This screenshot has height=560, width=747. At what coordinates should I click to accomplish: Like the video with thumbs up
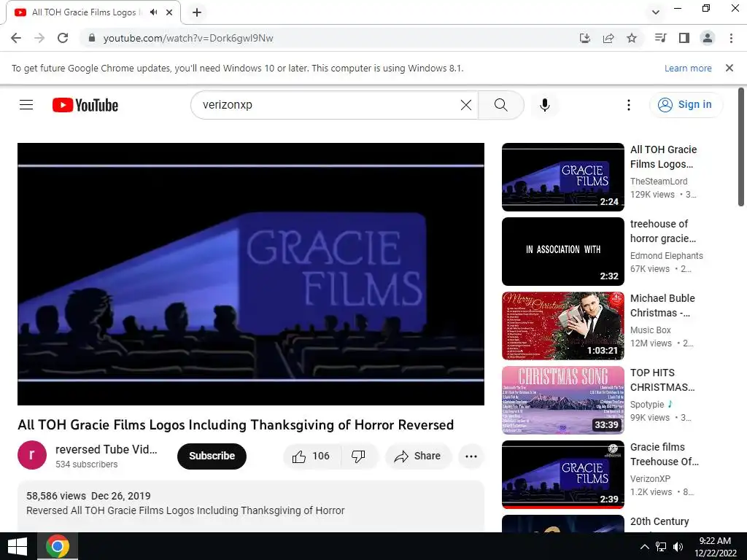click(x=312, y=456)
